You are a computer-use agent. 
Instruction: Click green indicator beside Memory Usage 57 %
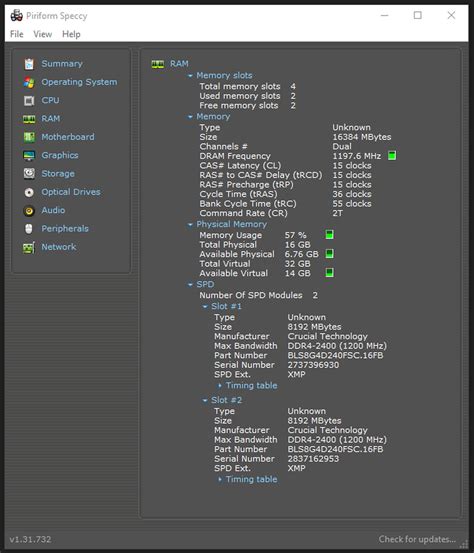point(329,235)
